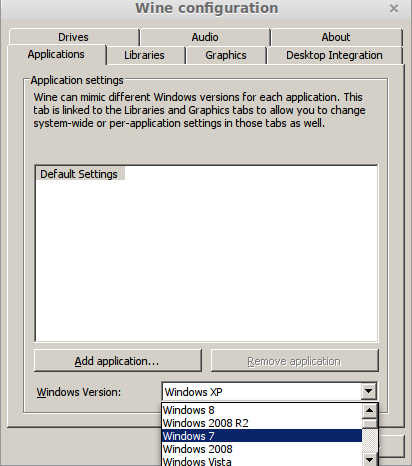Open the Graphics tab

tap(226, 55)
